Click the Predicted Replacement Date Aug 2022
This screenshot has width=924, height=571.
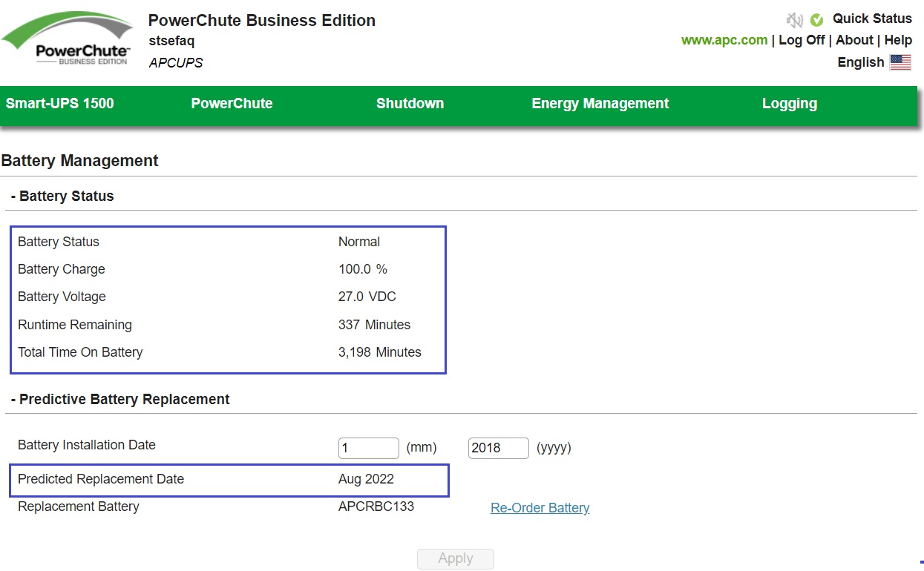(366, 479)
